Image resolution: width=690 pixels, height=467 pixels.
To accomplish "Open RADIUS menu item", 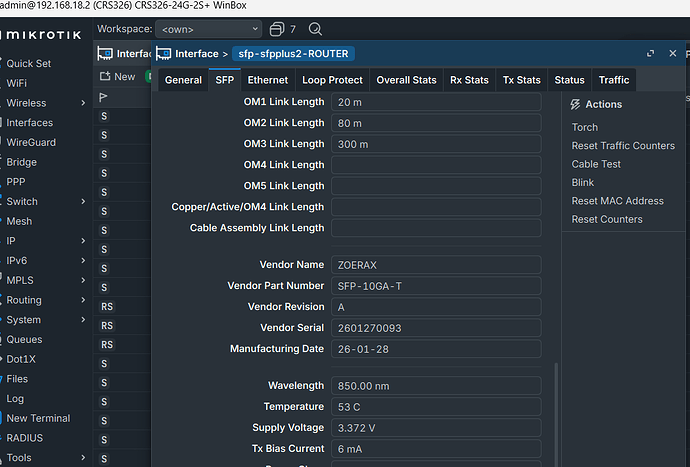I will (x=25, y=438).
